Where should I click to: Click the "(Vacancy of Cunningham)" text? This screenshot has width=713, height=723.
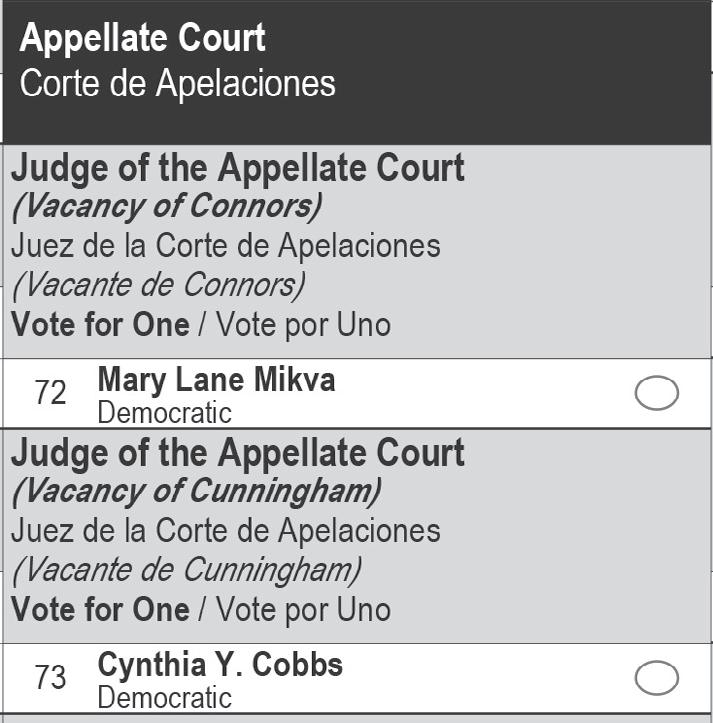pyautogui.click(x=195, y=492)
